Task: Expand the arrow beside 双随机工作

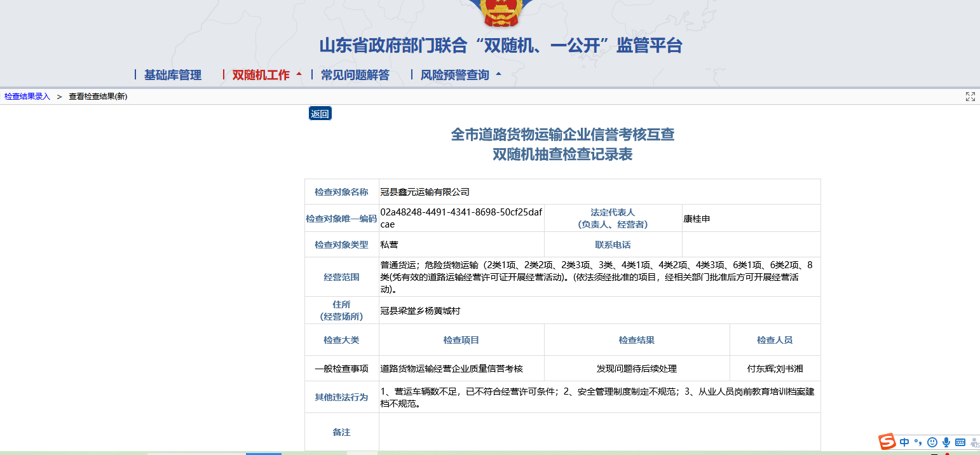Action: [x=299, y=74]
